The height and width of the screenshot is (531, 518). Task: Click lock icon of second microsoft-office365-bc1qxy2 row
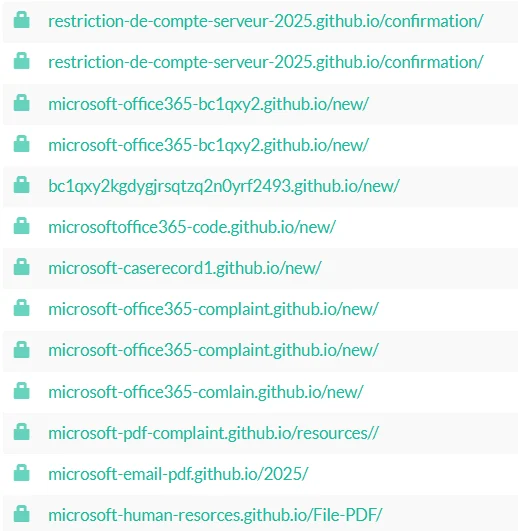[x=21, y=144]
